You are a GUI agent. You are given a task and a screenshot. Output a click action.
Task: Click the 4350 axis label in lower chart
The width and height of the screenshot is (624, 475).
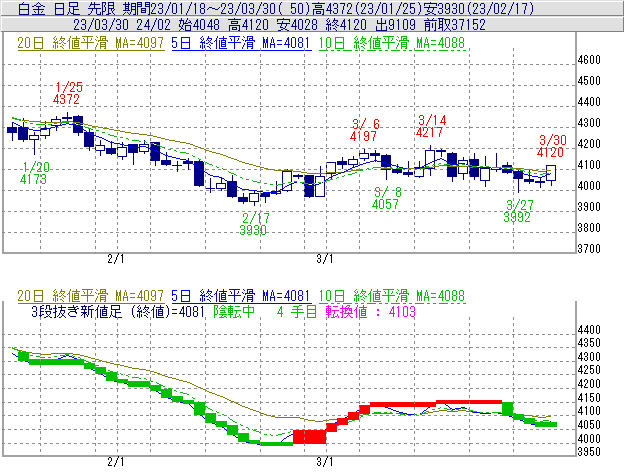[x=589, y=343]
